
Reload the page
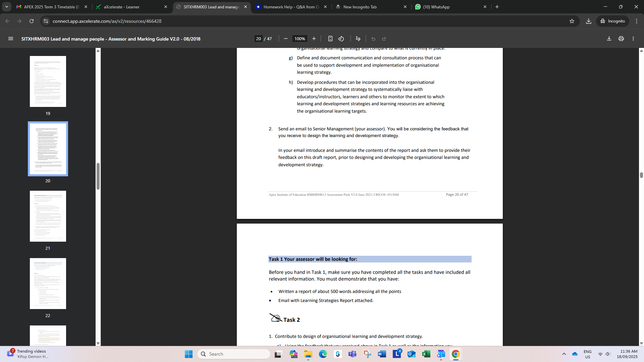click(x=32, y=21)
